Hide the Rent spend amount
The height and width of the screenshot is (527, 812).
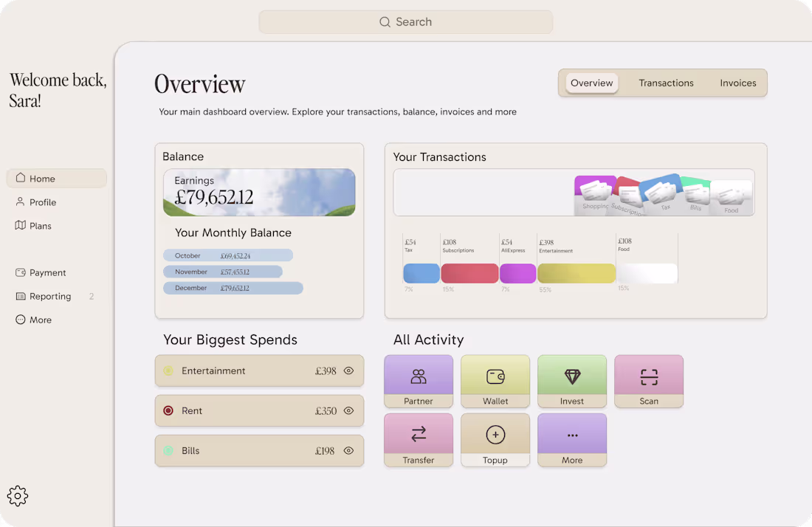pyautogui.click(x=348, y=410)
